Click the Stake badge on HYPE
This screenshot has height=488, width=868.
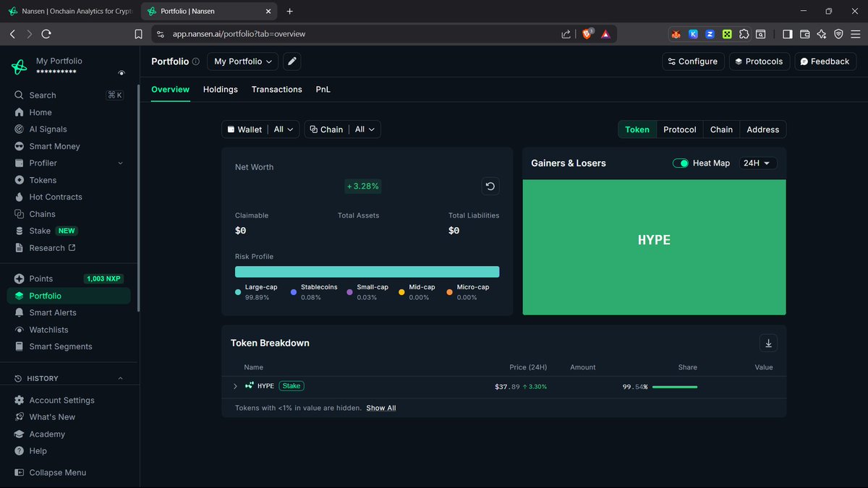click(x=292, y=386)
